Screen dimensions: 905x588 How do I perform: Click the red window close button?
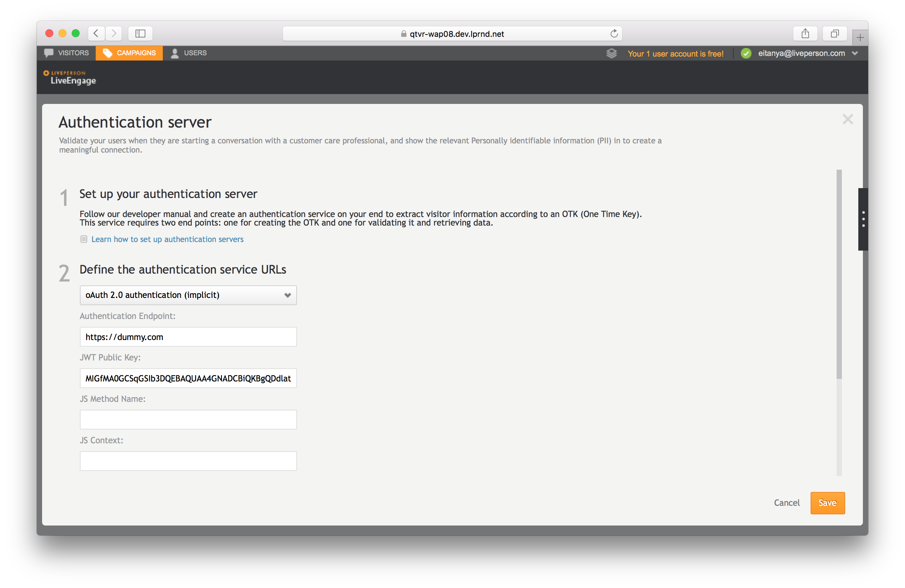(49, 34)
